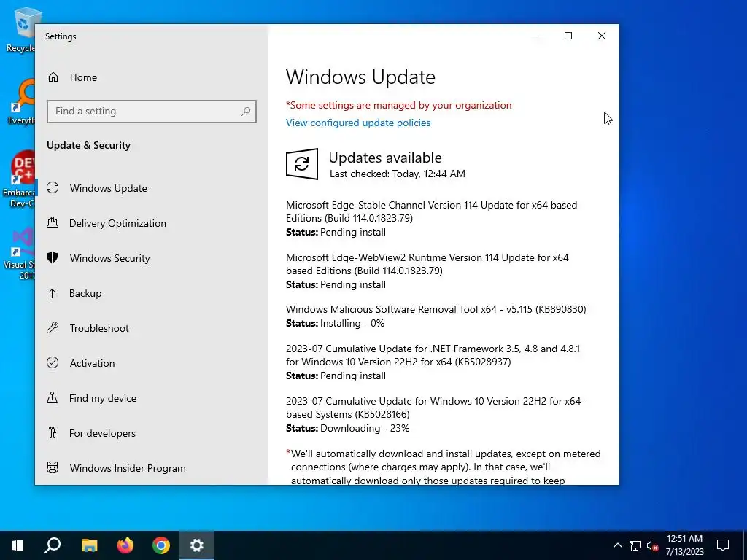
Task: Click the 'Installing - 0%' status text
Action: click(x=352, y=323)
